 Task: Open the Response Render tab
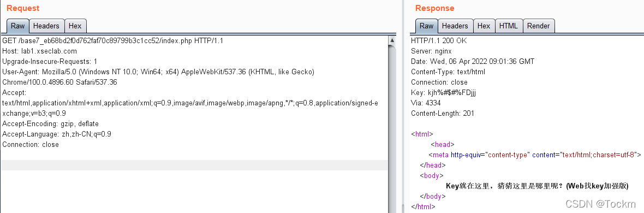(539, 26)
